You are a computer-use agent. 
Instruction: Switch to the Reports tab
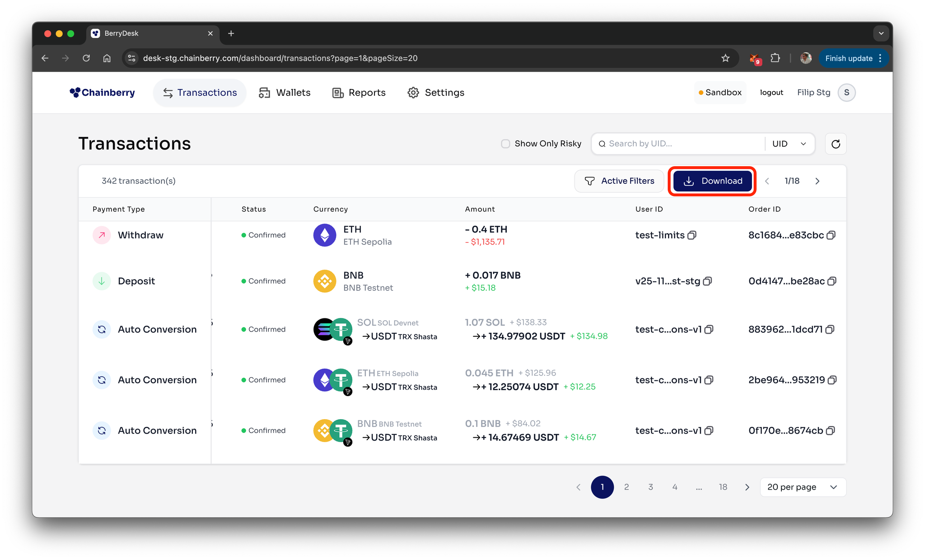click(359, 93)
